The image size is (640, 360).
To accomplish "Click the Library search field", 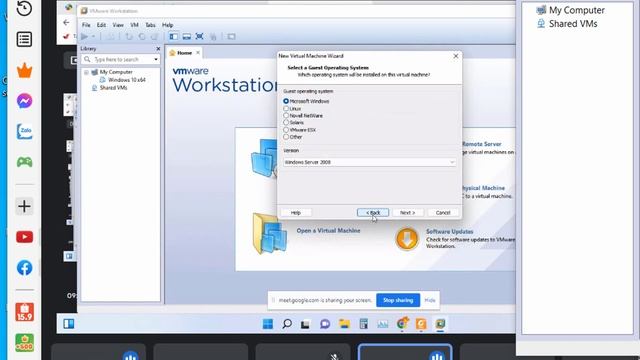I will tap(120, 60).
